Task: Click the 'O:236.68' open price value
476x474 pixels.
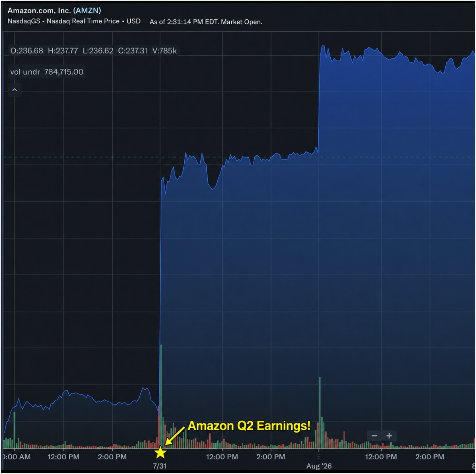Action: 27,51
